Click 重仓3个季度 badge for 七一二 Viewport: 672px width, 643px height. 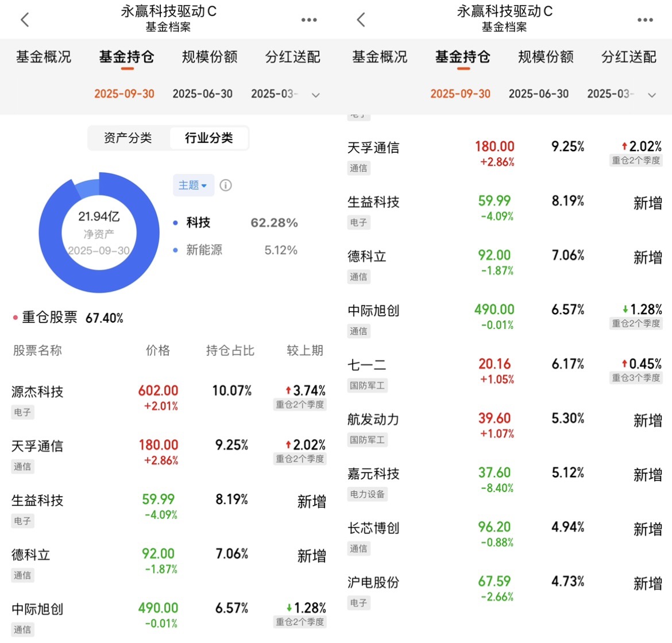[x=636, y=377]
